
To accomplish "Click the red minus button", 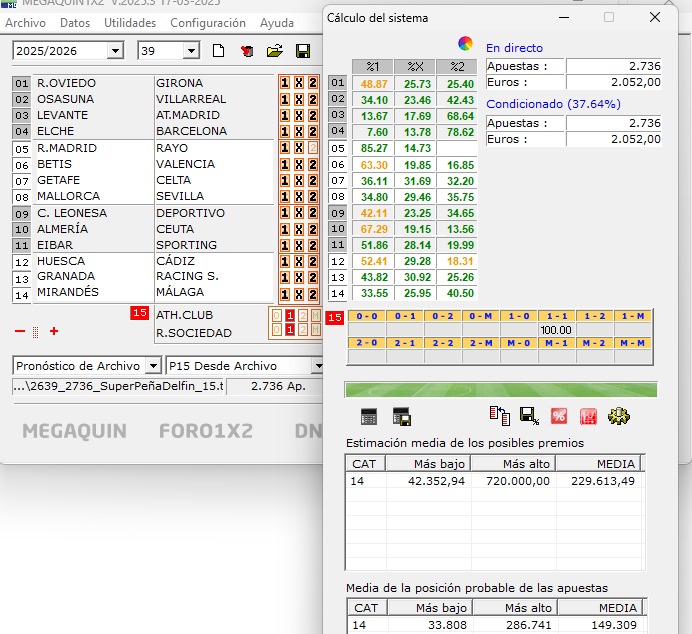I will point(20,332).
